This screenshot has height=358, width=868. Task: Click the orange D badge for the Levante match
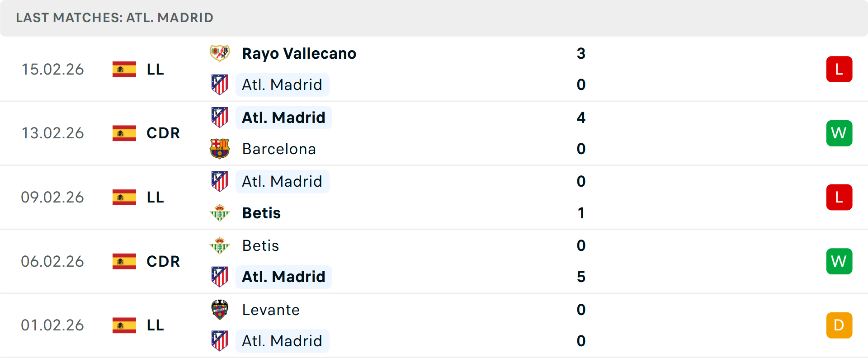tap(839, 325)
